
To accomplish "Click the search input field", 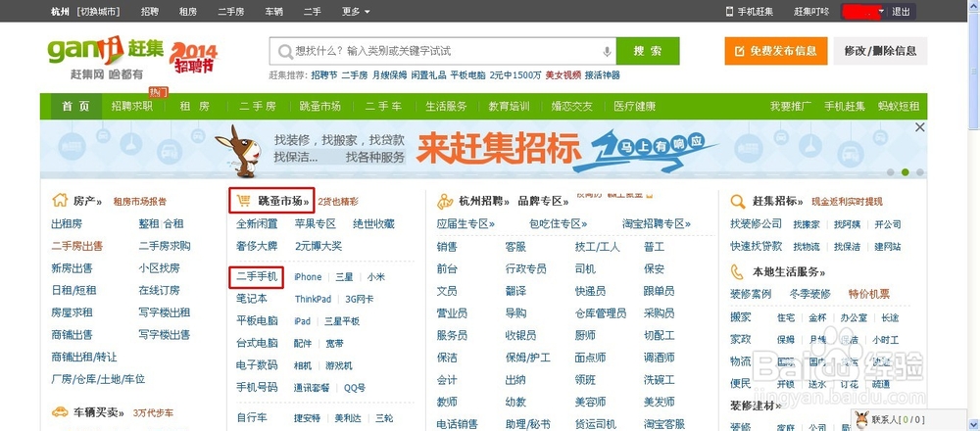I will pos(443,51).
